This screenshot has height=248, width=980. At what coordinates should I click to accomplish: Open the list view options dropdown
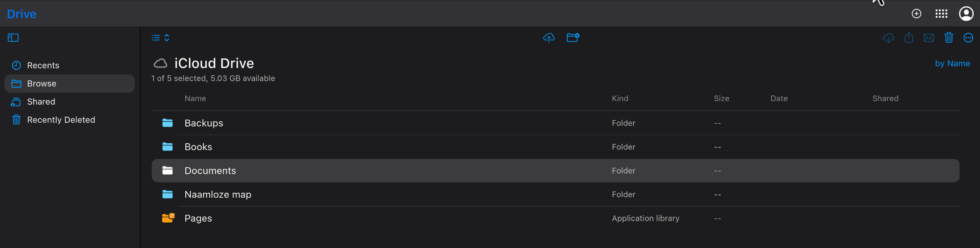(x=160, y=38)
